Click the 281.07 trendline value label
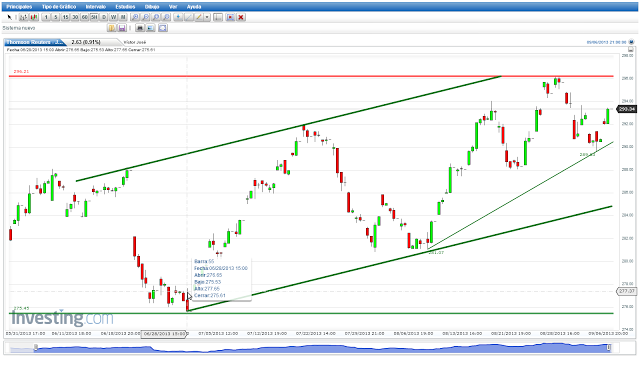Image resolution: width=640 pixels, height=384 pixels. [436, 253]
